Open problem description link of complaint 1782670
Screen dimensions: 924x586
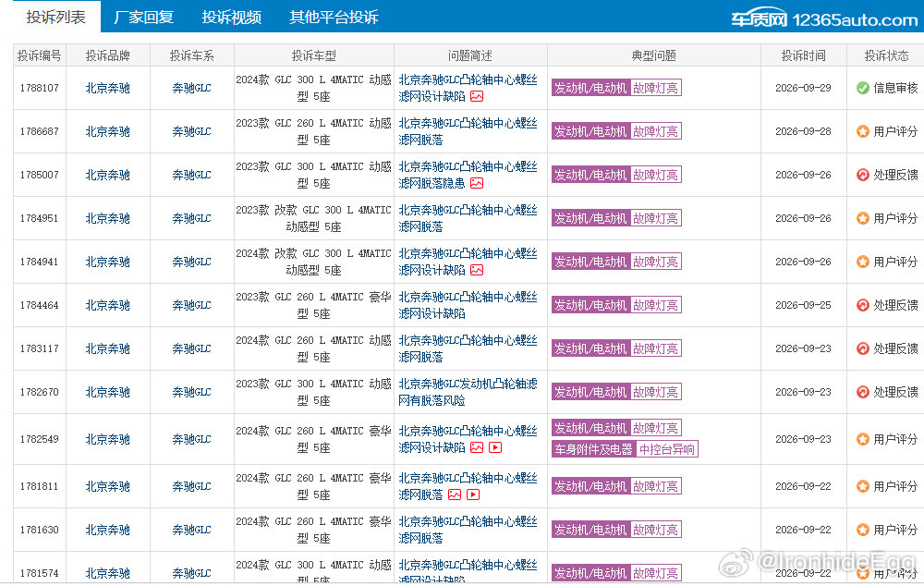(468, 392)
